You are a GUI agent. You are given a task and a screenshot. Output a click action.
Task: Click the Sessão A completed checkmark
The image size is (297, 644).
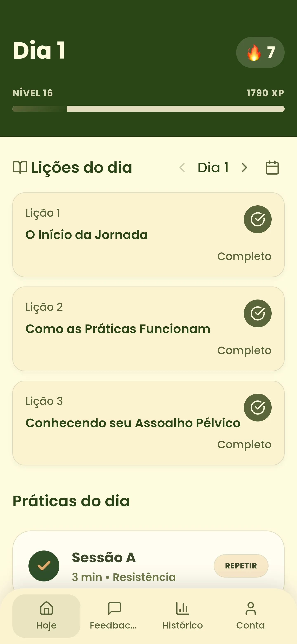coord(44,566)
